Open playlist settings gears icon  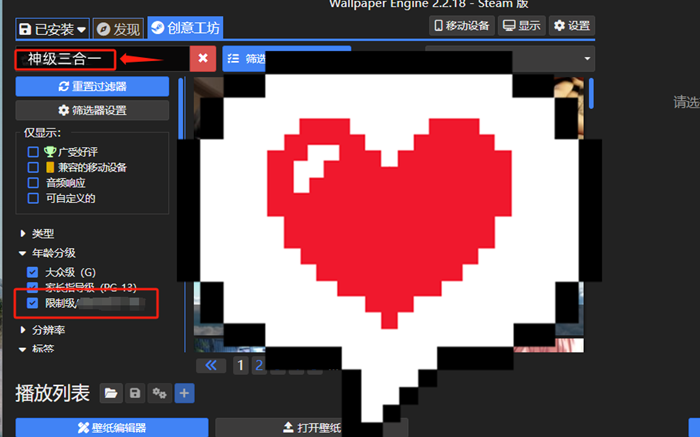(158, 393)
